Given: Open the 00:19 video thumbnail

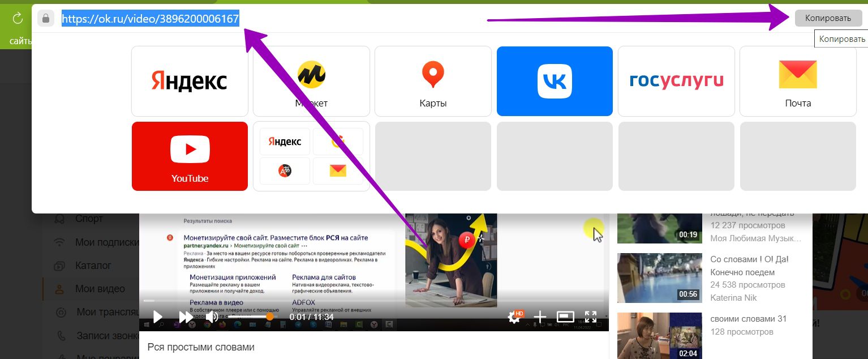Looking at the screenshot, I should (659, 228).
